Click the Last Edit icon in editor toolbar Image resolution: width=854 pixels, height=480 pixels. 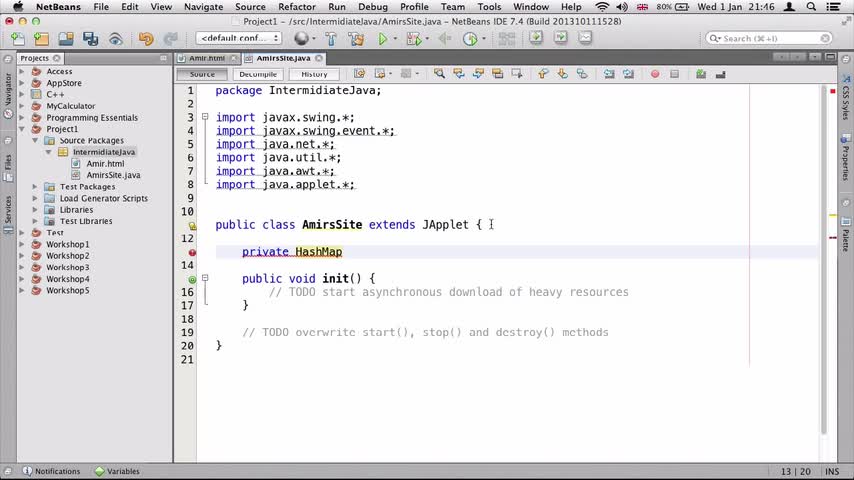(359, 74)
